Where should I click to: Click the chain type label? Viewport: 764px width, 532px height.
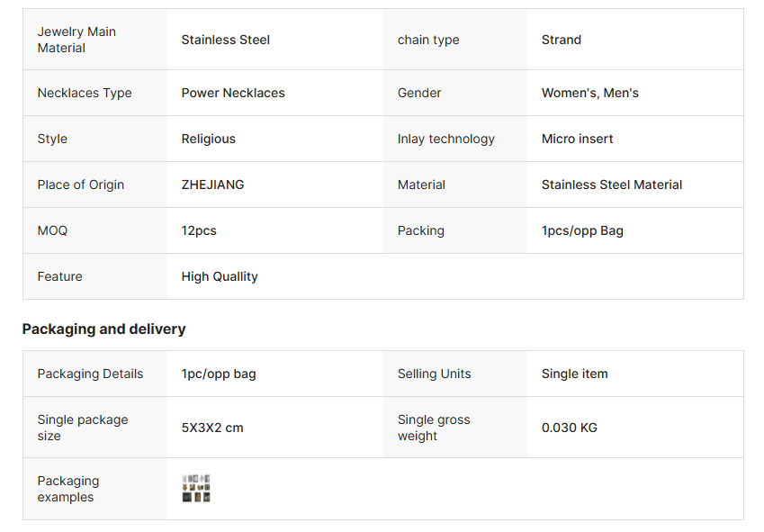point(428,40)
